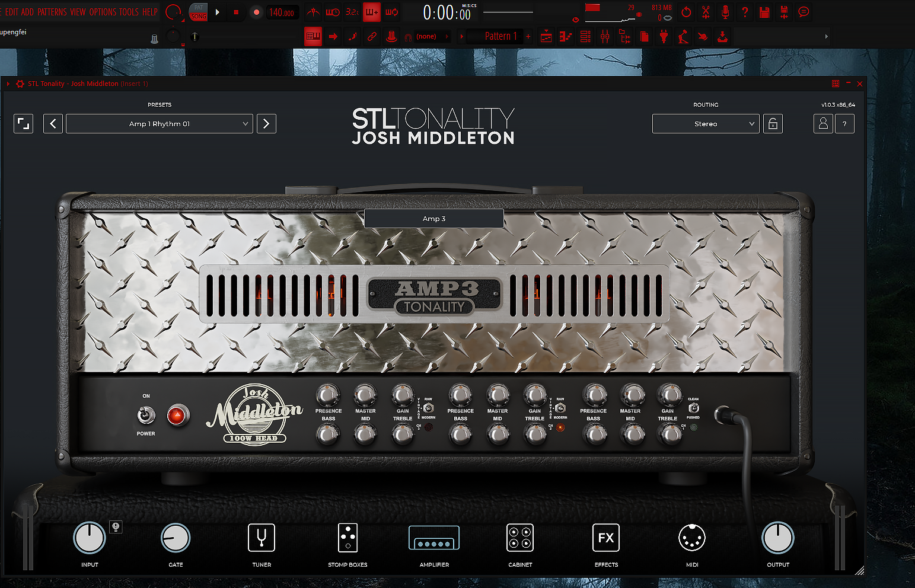The height and width of the screenshot is (588, 915).
Task: Go to the next preset
Action: pyautogui.click(x=266, y=124)
